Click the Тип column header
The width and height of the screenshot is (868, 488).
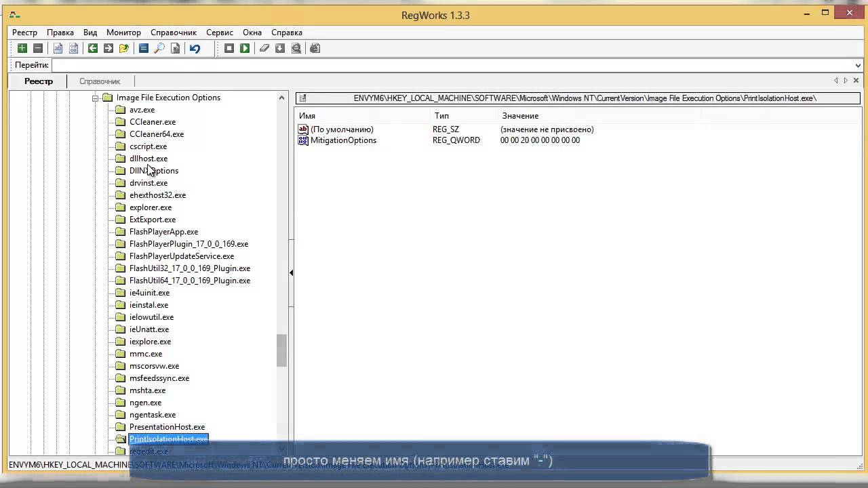[466, 116]
